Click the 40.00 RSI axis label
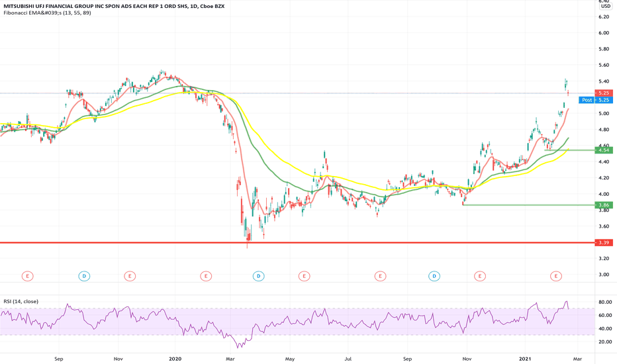This screenshot has height=364, width=617. click(605, 328)
